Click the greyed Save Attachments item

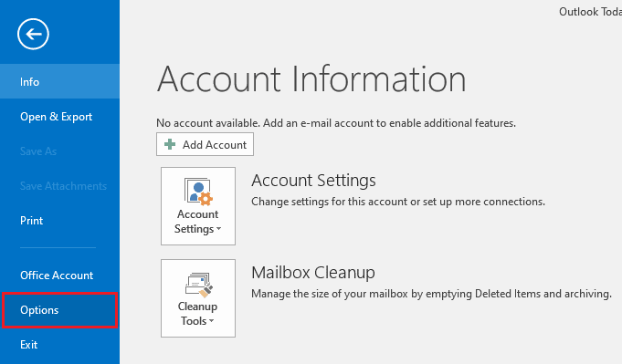(59, 186)
